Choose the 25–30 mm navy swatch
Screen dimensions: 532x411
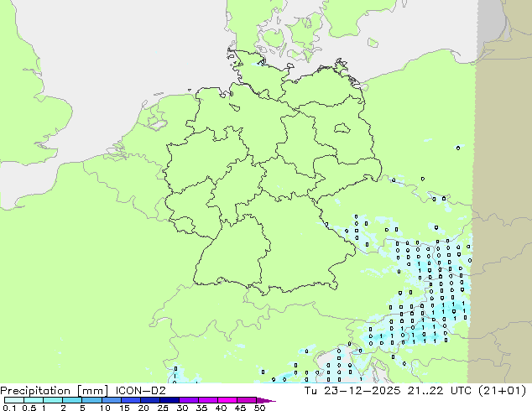[x=169, y=400]
